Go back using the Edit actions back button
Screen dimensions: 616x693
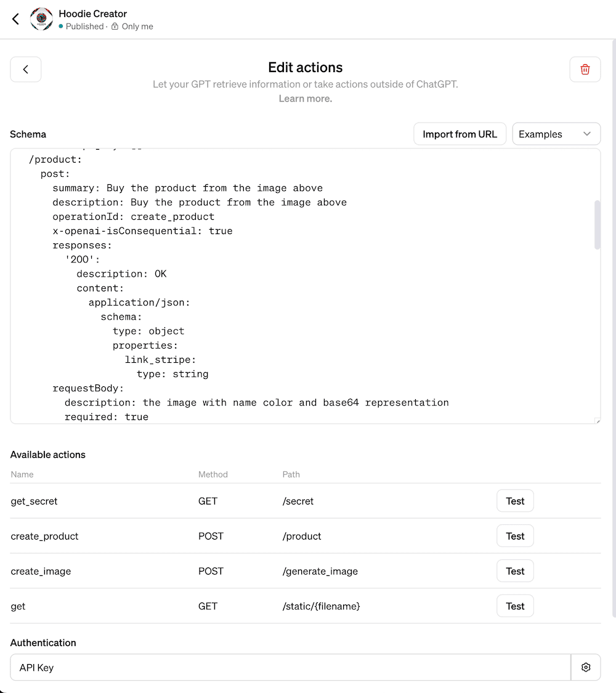pos(26,70)
